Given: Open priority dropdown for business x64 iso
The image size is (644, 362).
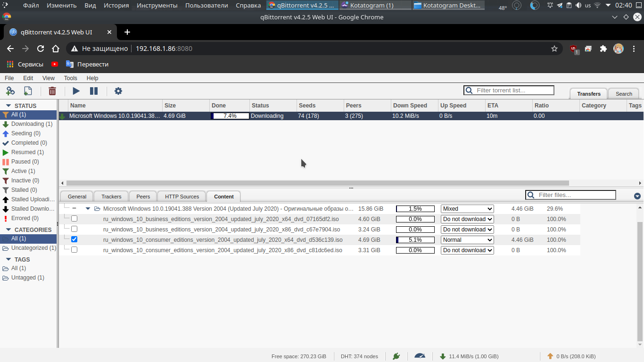Looking at the screenshot, I should click(467, 219).
